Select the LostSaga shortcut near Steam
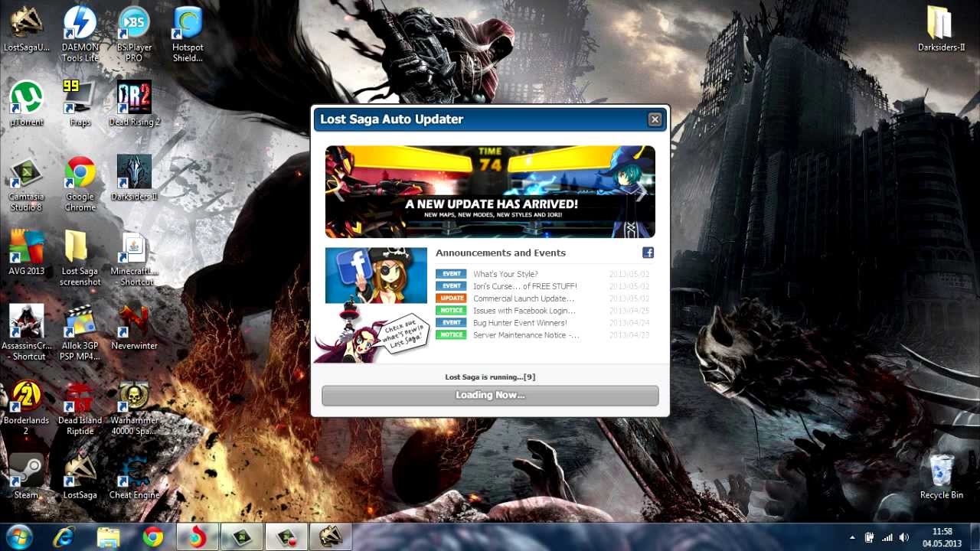The height and width of the screenshot is (551, 980). [x=80, y=476]
